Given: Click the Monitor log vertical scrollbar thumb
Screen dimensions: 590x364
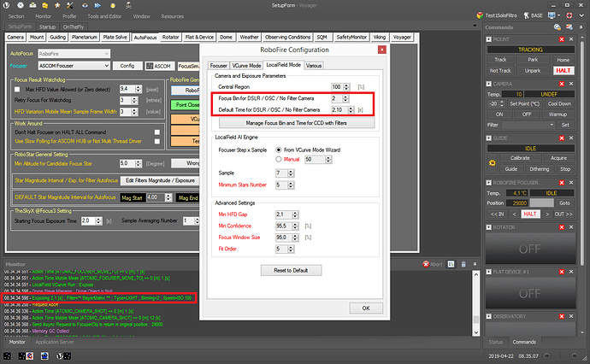Looking at the screenshot, I should point(476,320).
